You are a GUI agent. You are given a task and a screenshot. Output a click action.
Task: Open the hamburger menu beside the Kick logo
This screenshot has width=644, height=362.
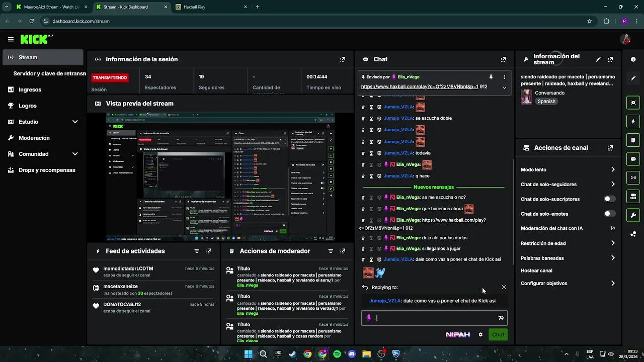pos(11,39)
